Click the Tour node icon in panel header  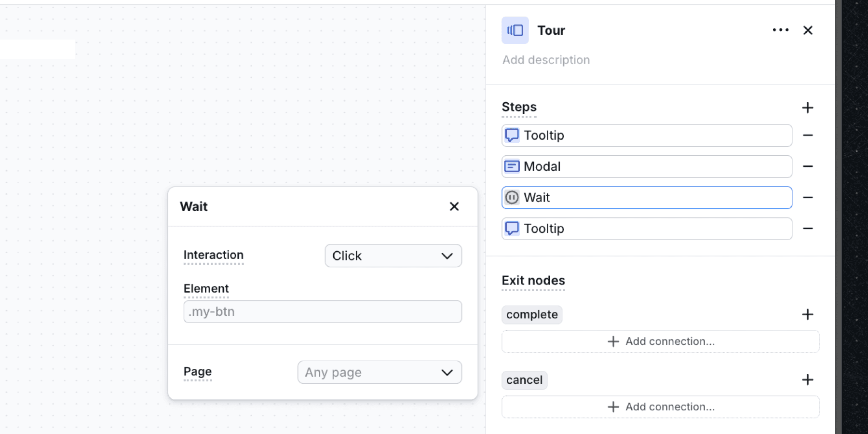pos(515,30)
